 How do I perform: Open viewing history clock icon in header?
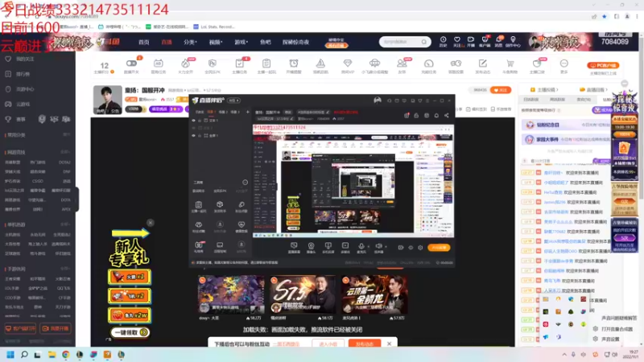click(x=444, y=39)
